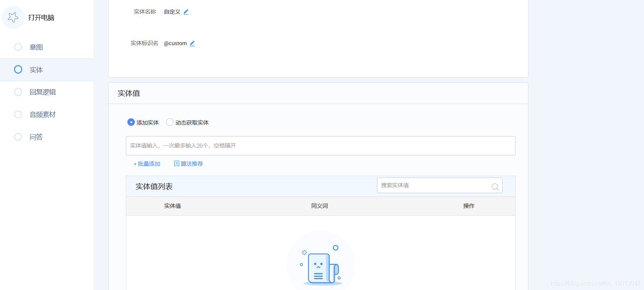Switch to the 实体 sidebar item
This screenshot has width=644, height=290.
click(x=36, y=70)
